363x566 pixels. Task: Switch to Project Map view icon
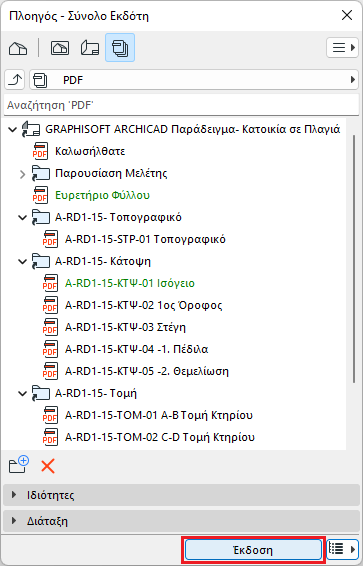pyautogui.click(x=18, y=48)
